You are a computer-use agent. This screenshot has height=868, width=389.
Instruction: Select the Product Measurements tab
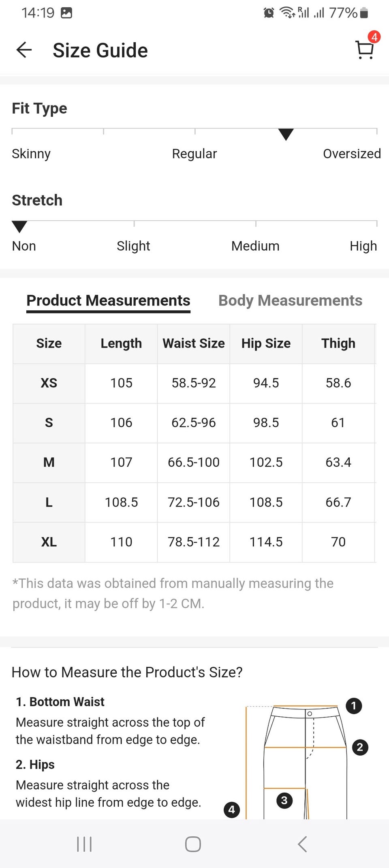coord(108,301)
